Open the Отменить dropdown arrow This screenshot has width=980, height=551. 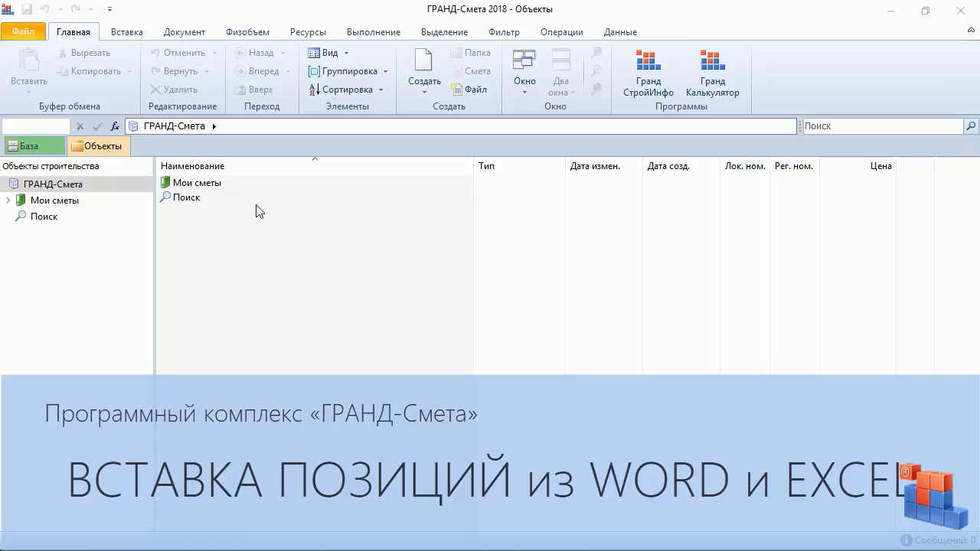[x=214, y=53]
